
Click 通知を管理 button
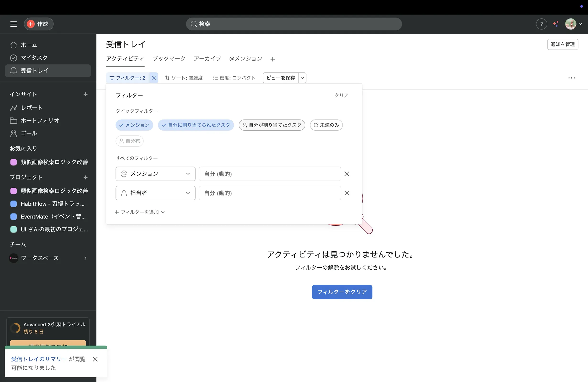563,44
